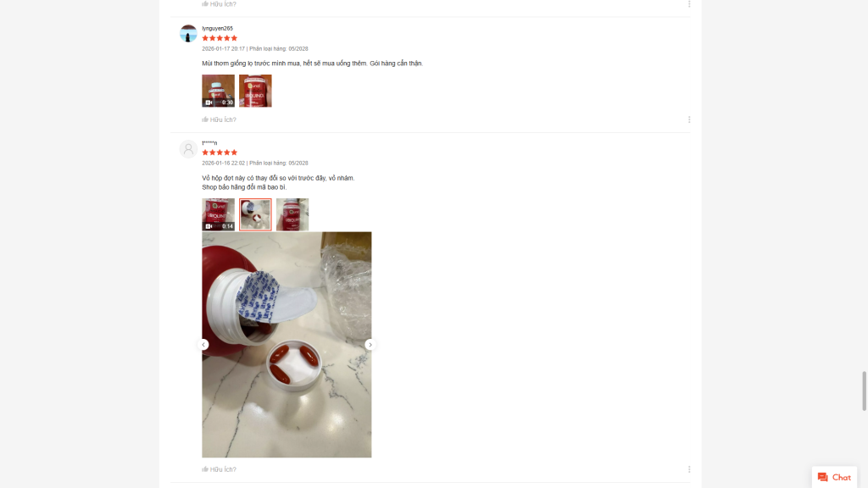868x488 pixels.
Task: Open more options menu at page top
Action: pos(689,4)
